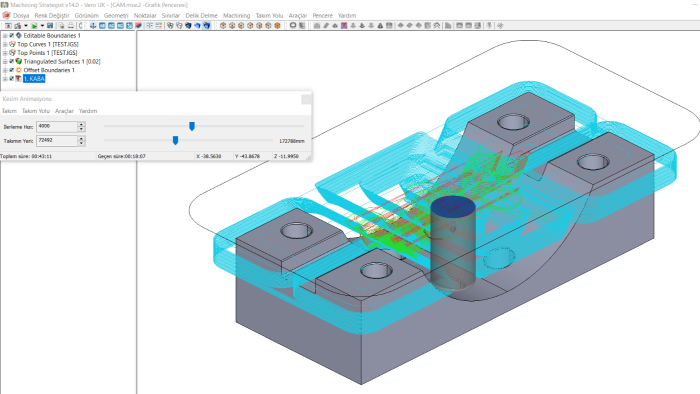Open Takım menu in Kesim Animasyonu dialog
700x394 pixels.
[x=9, y=111]
